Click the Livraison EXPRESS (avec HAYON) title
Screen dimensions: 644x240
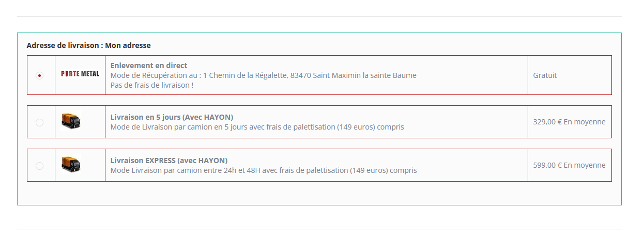point(169,161)
